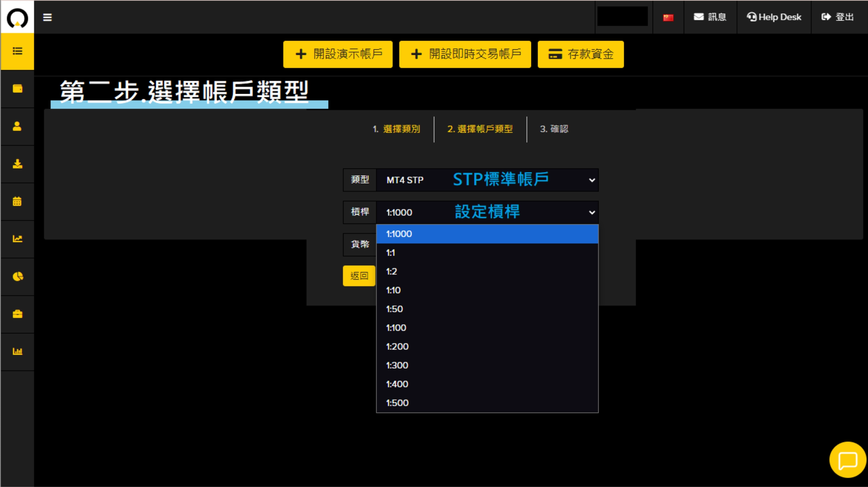Click 存款資金 deposit button

580,54
